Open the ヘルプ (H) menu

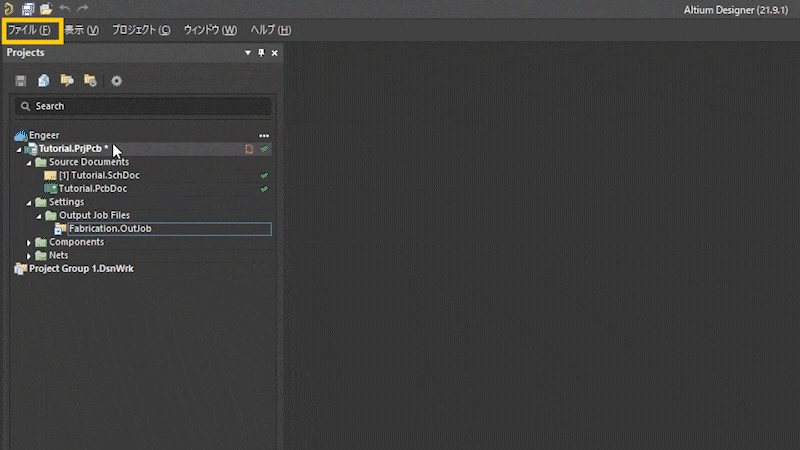(x=270, y=30)
